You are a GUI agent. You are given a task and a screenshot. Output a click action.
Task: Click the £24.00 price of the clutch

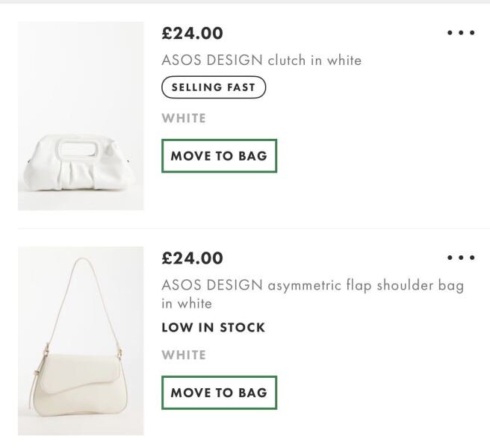tap(193, 33)
